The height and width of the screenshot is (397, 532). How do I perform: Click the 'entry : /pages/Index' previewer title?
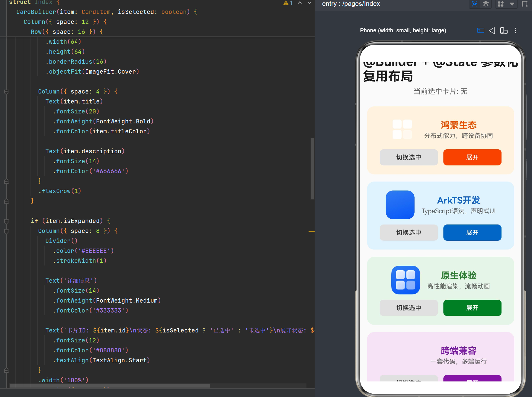351,4
